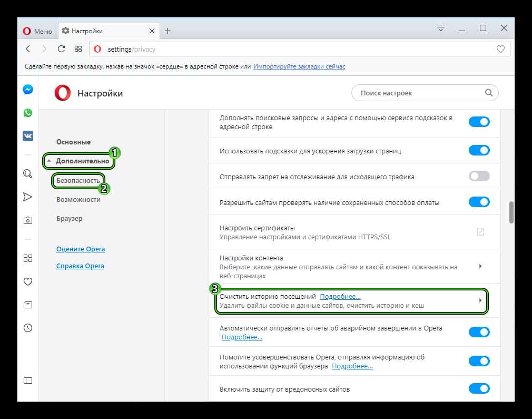Image resolution: width=532 pixels, height=419 pixels.
Task: Click Подробнее link under crash reports
Action: pyautogui.click(x=242, y=337)
